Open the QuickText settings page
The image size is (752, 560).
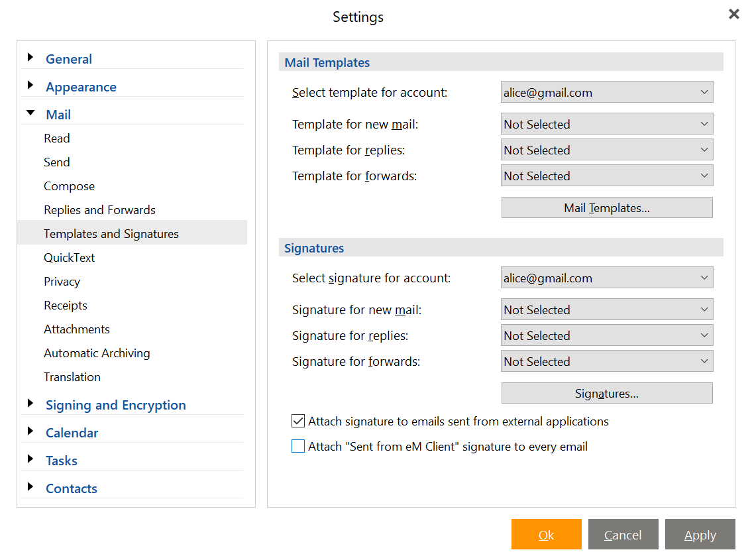pyautogui.click(x=69, y=258)
